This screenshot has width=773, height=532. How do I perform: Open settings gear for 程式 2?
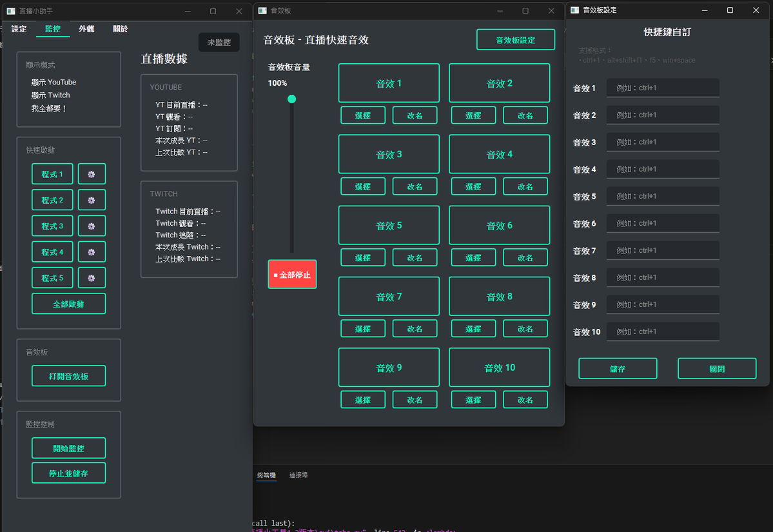click(x=91, y=200)
